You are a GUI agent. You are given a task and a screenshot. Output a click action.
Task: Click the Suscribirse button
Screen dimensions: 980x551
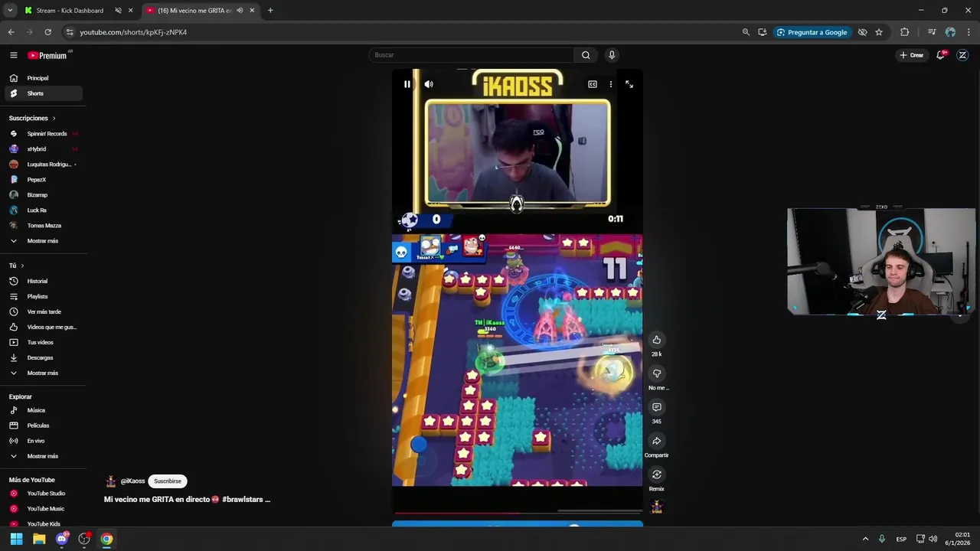click(x=168, y=481)
